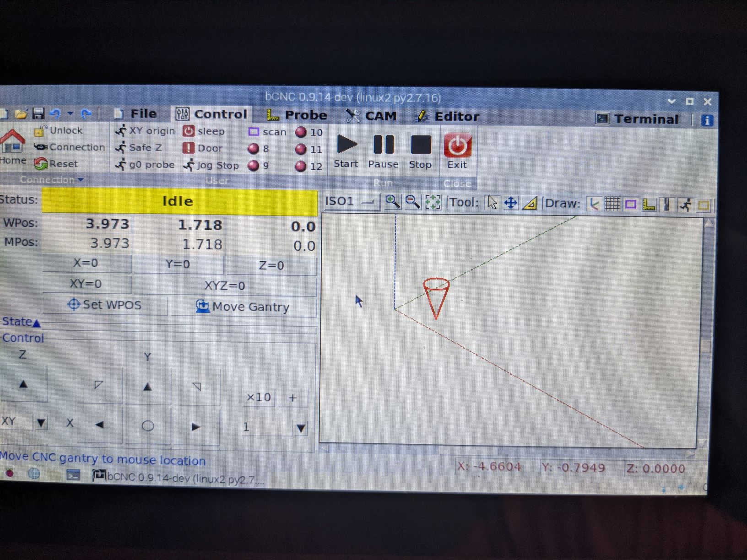Click the vertical scrollbar of the canvas
Image resolution: width=747 pixels, height=560 pixels.
click(706, 333)
